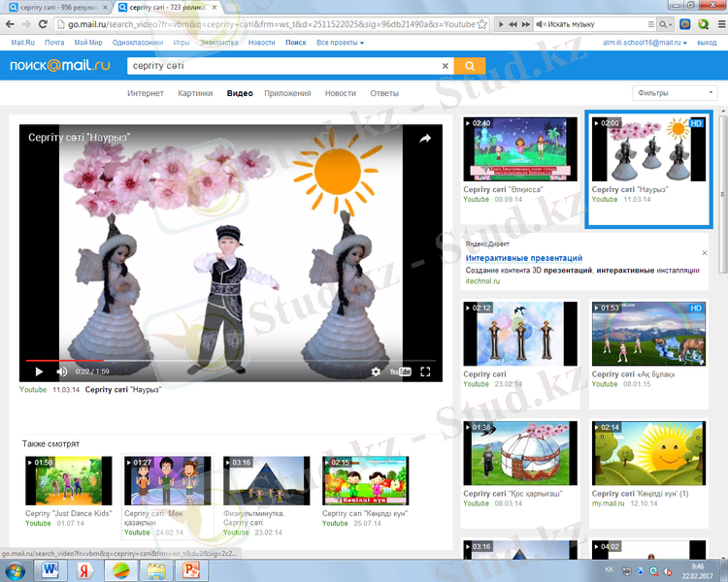Click the выход logout link
This screenshot has height=582, width=728.
point(707,43)
